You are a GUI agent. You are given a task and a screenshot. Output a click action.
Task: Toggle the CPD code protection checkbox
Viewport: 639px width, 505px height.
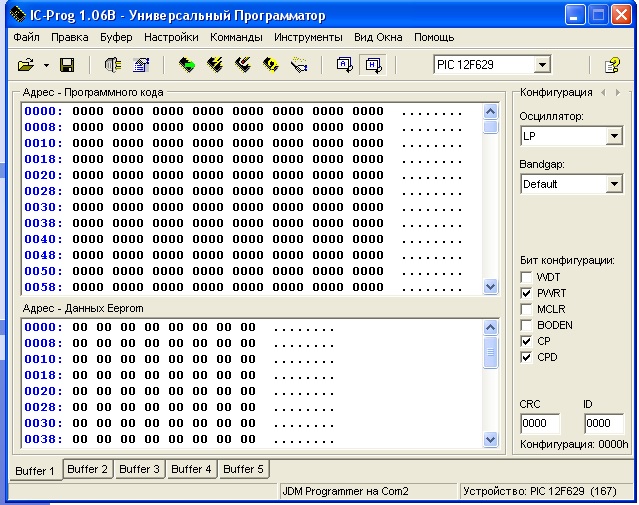click(x=527, y=357)
